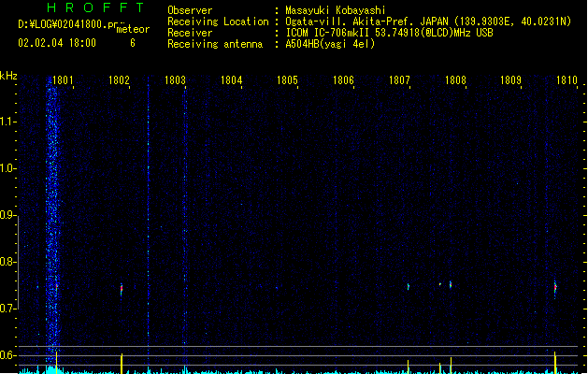Click the 1.1 kHz frequency tick label
The width and height of the screenshot is (588, 374).
click(x=8, y=122)
